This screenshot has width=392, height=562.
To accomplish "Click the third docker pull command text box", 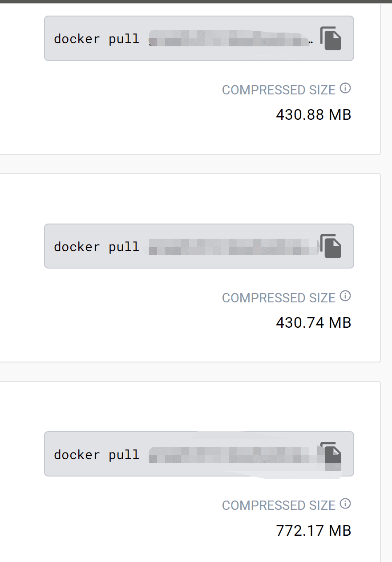I will [x=199, y=454].
